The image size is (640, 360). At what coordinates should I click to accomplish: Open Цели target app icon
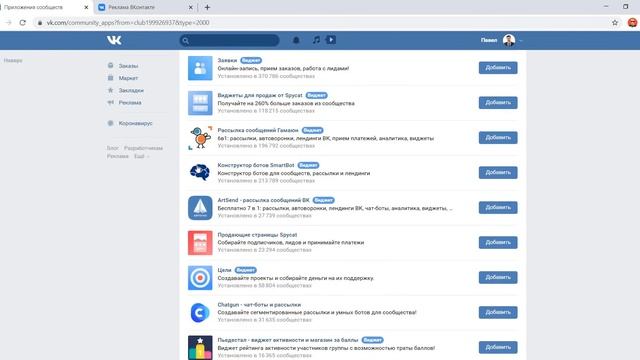coord(200,278)
